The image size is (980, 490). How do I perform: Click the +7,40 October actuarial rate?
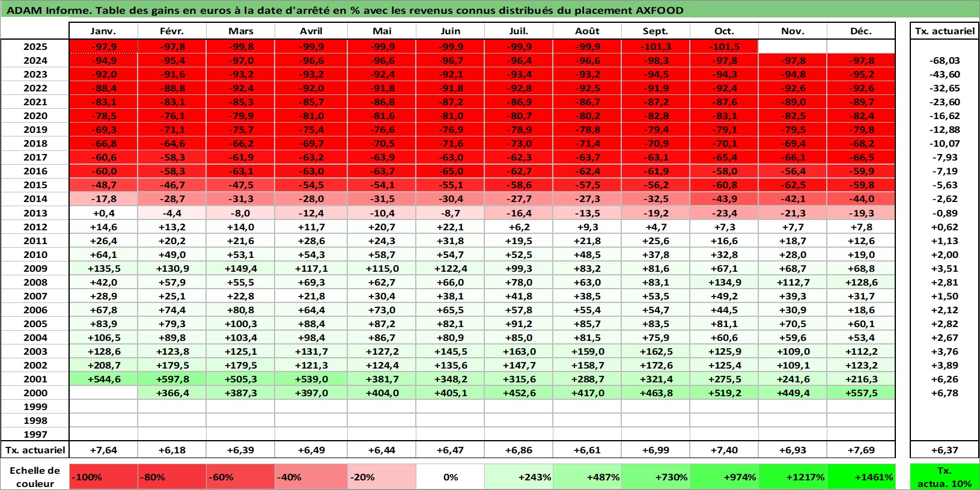(724, 450)
